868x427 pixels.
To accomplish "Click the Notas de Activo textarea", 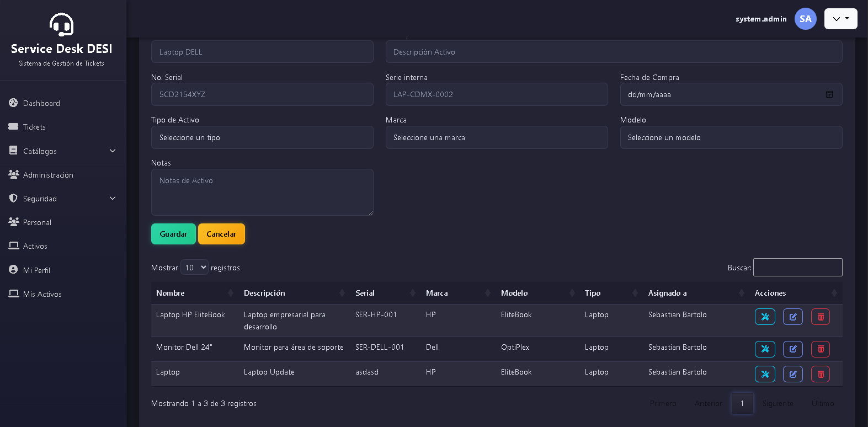I will [262, 192].
